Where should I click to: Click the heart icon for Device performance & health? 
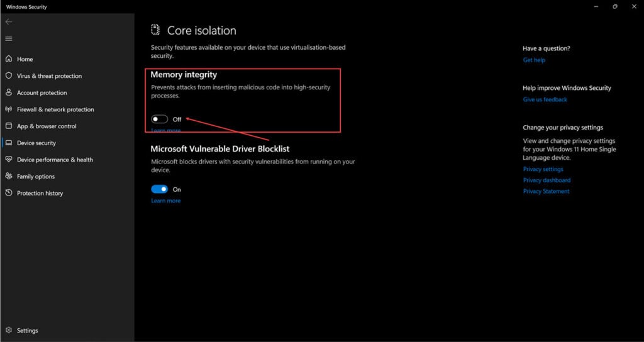click(x=9, y=159)
